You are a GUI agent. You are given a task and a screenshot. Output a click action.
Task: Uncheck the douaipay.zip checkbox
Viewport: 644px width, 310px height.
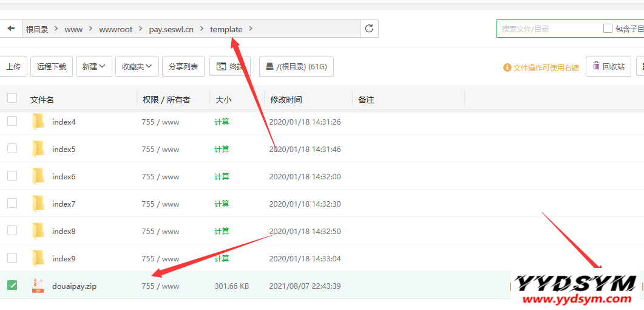(12, 285)
